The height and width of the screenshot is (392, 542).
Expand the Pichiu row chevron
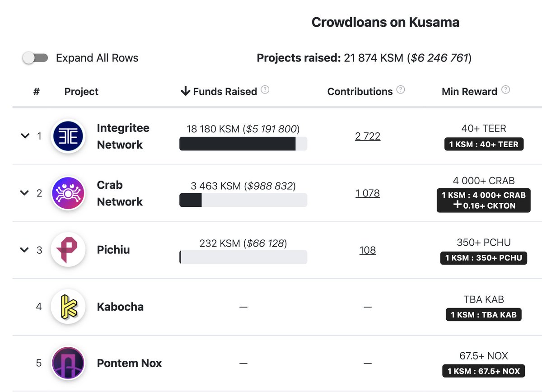click(x=25, y=250)
